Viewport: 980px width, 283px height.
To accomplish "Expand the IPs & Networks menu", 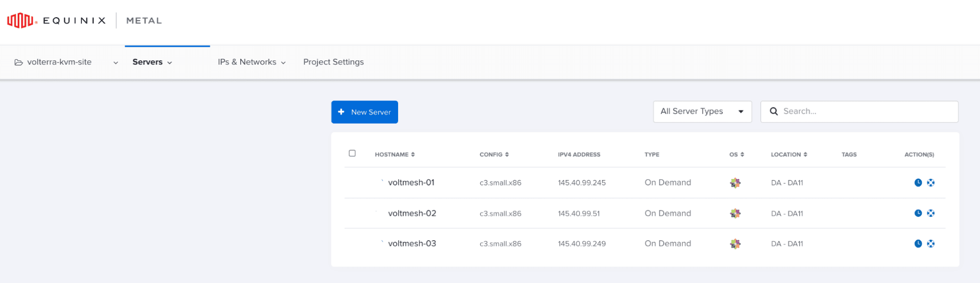I will coord(251,62).
